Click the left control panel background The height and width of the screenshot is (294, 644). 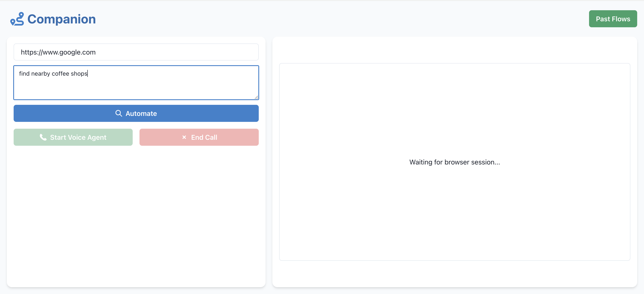click(136, 212)
